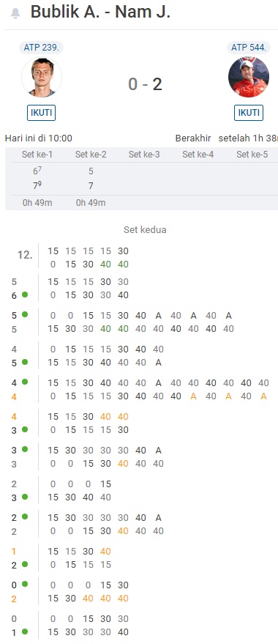The width and height of the screenshot is (278, 644).
Task: Click the first set duration 0h 49m
Action: (x=37, y=203)
